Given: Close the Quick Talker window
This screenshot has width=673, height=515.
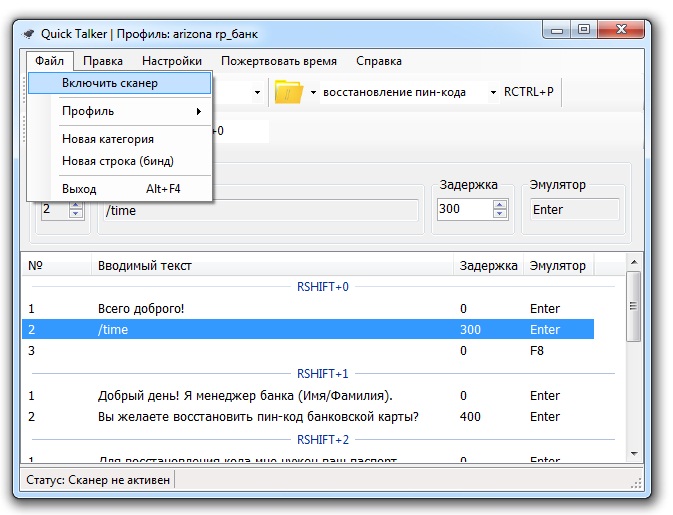Looking at the screenshot, I should click(x=621, y=30).
